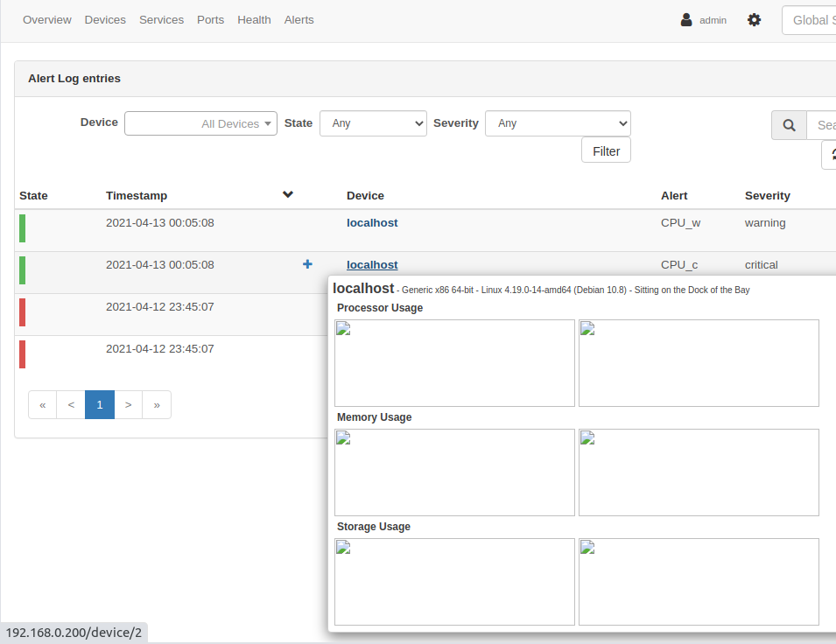Screen dimensions: 836x644
Task: Open the localhost device link
Action: [371, 222]
